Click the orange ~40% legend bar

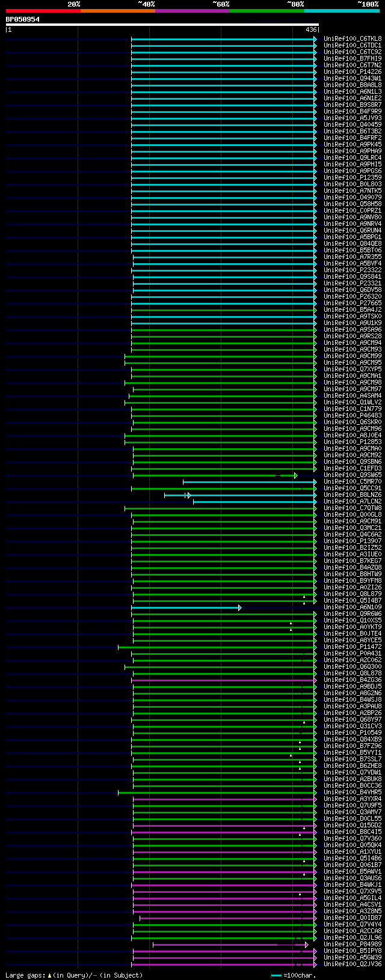tap(118, 11)
